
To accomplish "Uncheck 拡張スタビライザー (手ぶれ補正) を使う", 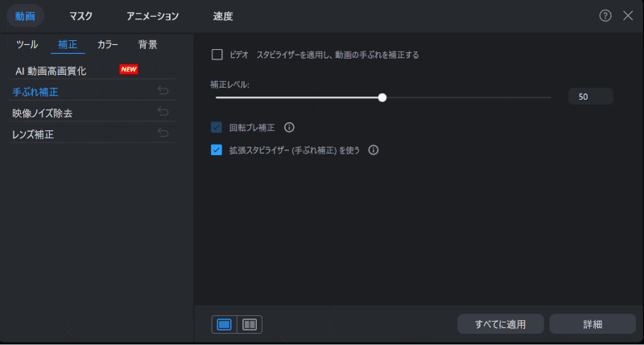I will coord(217,150).
